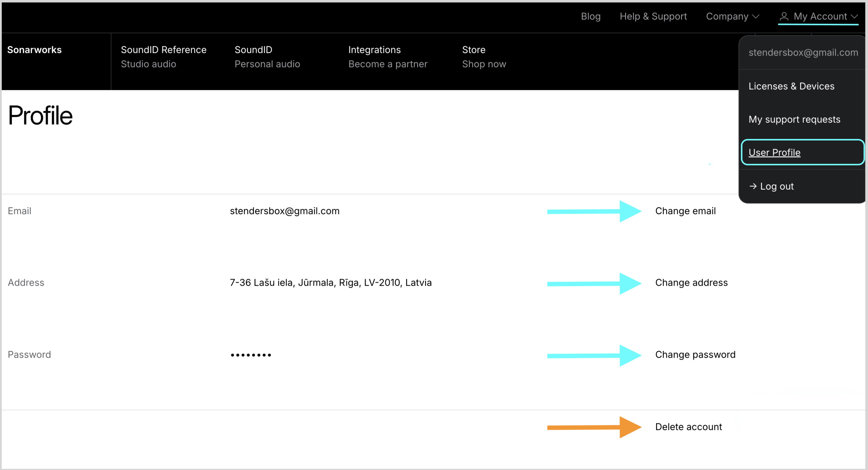Click Change password link
The width and height of the screenshot is (868, 470).
coord(695,354)
